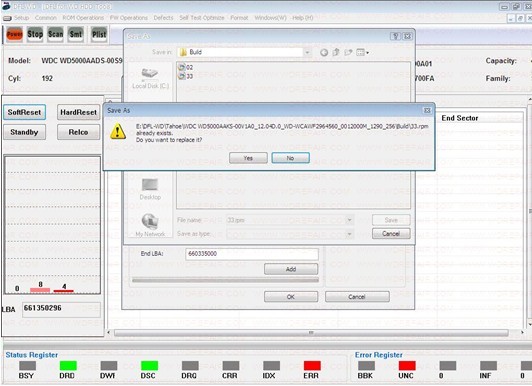Select Local Disk (C:) in places bar
532x386 pixels.
[x=150, y=78]
